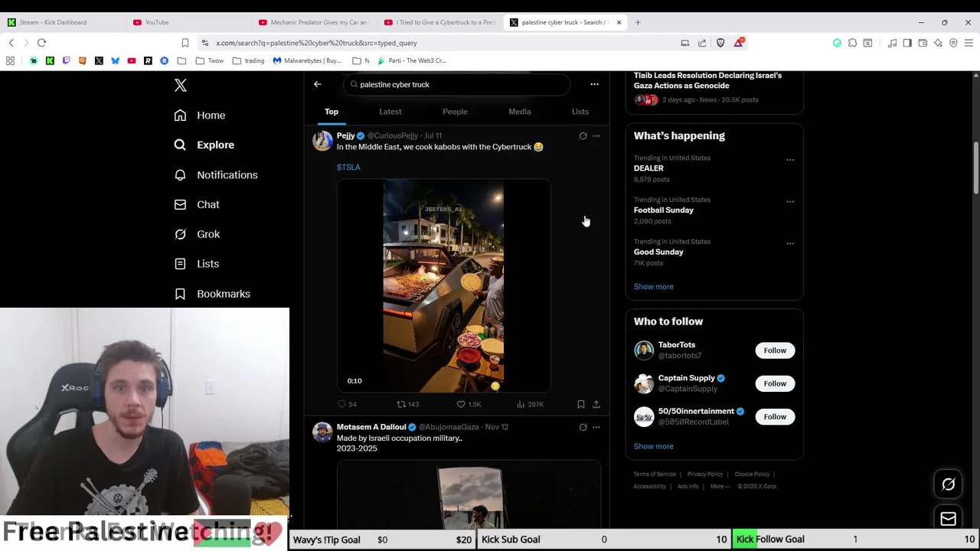
Task: Click the $TSLA cashtag link
Action: (x=348, y=167)
